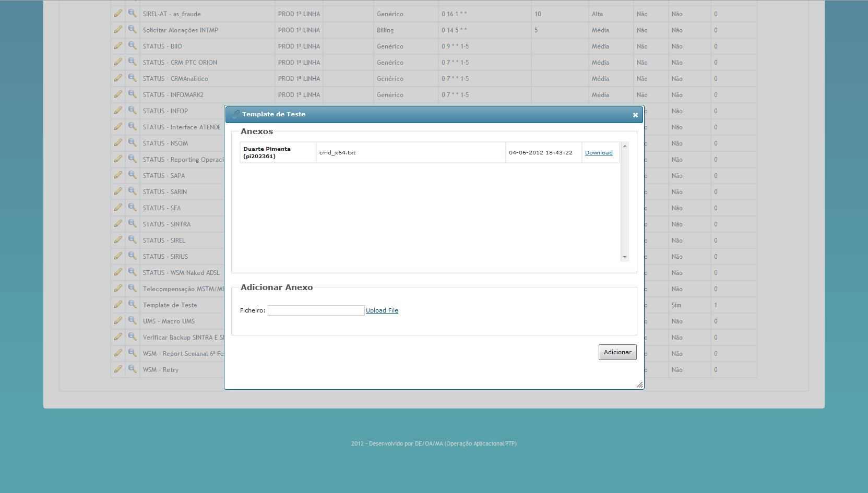Edit STATUS - INFOMARK2 using pencil icon
The width and height of the screenshot is (868, 493).
(118, 94)
